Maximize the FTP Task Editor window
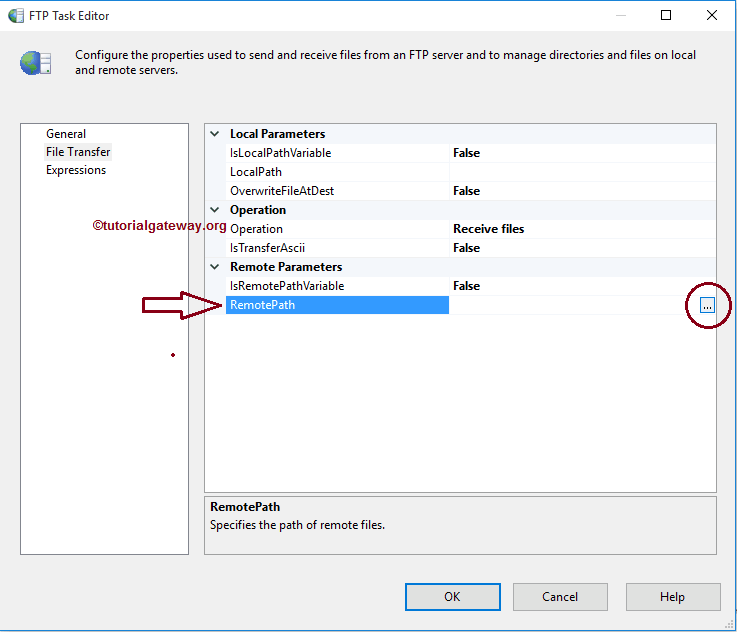The width and height of the screenshot is (737, 632). pyautogui.click(x=666, y=15)
